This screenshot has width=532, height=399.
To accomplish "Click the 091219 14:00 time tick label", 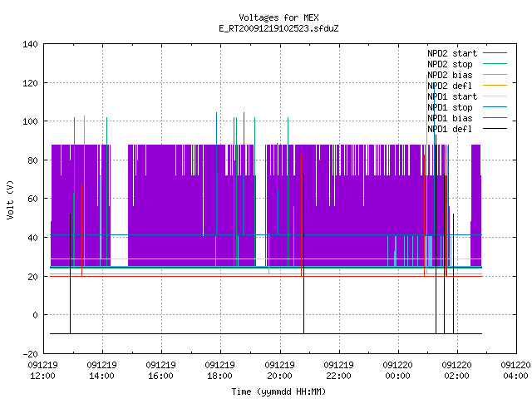I will [x=101, y=371].
